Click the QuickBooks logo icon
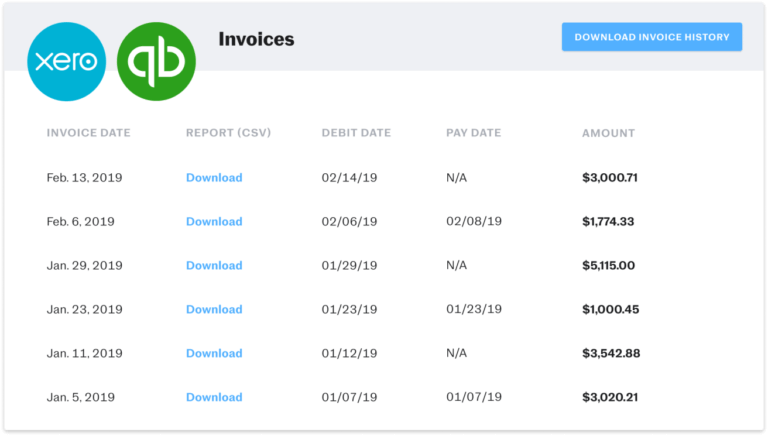Screen dimensions: 768x436 (156, 61)
